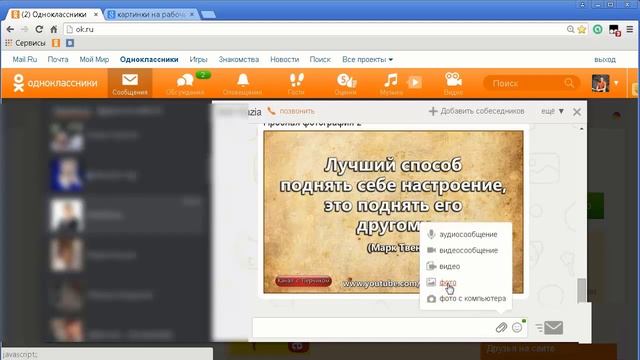Open Новости link
This screenshot has width=640, height=360.
284,60
